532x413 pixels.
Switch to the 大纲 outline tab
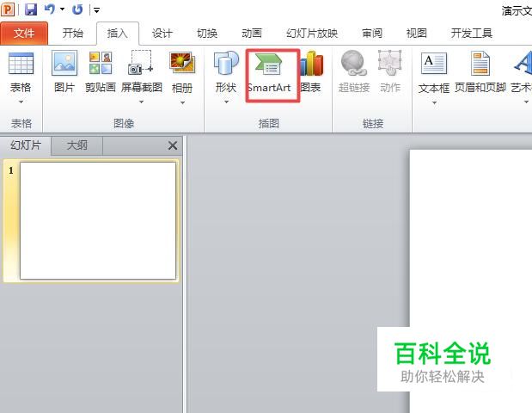coord(77,145)
